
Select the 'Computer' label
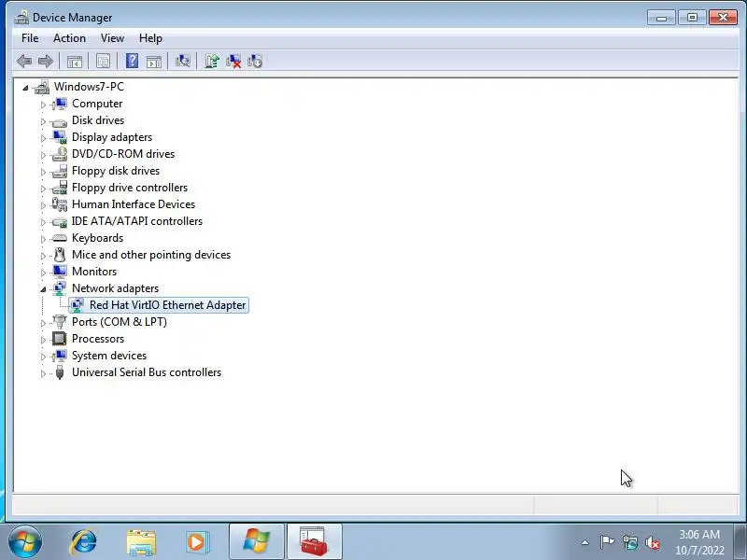[97, 104]
